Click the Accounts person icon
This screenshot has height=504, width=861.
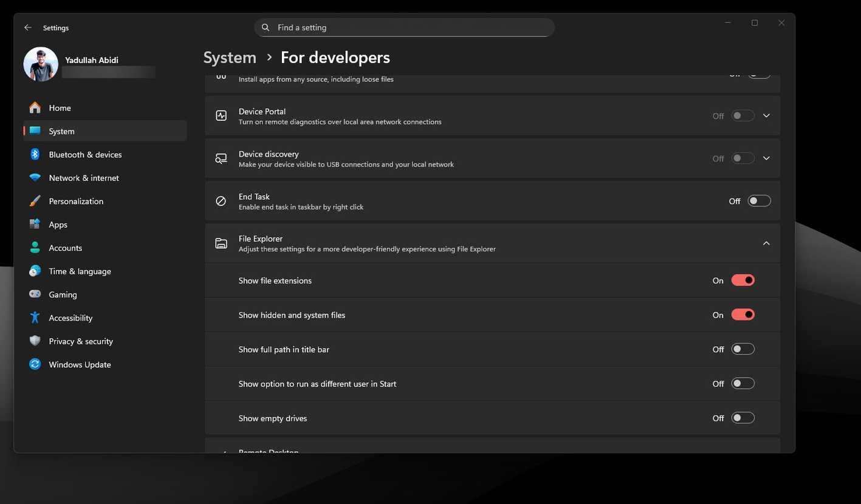35,248
